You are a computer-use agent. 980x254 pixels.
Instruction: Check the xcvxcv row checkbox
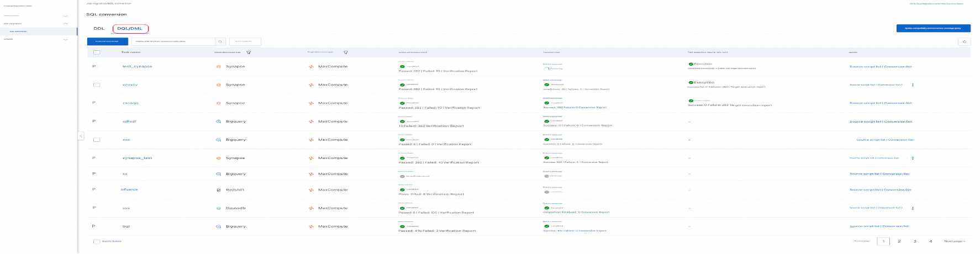click(x=97, y=85)
